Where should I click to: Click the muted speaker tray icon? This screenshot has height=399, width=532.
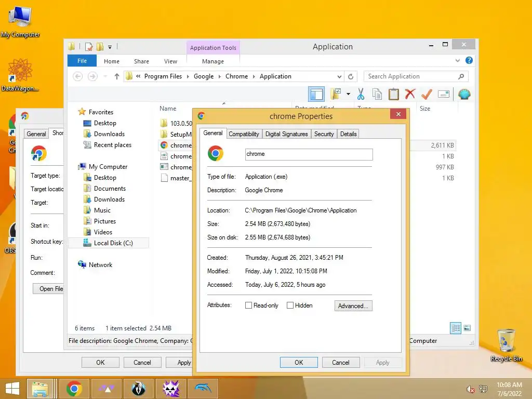[470, 389]
